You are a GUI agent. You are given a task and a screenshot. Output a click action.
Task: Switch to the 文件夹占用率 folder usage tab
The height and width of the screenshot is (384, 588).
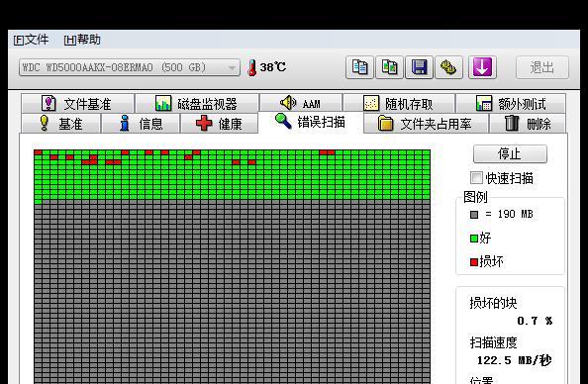click(x=426, y=124)
